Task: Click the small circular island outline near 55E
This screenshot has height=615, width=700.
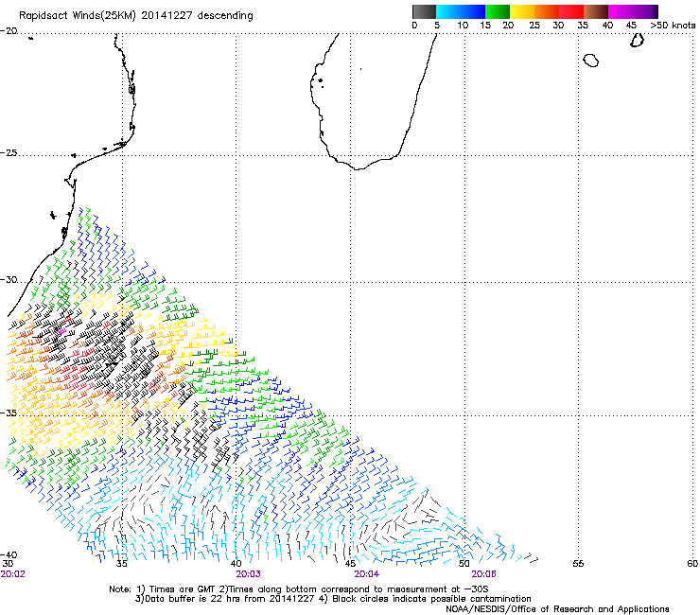Action: click(590, 61)
